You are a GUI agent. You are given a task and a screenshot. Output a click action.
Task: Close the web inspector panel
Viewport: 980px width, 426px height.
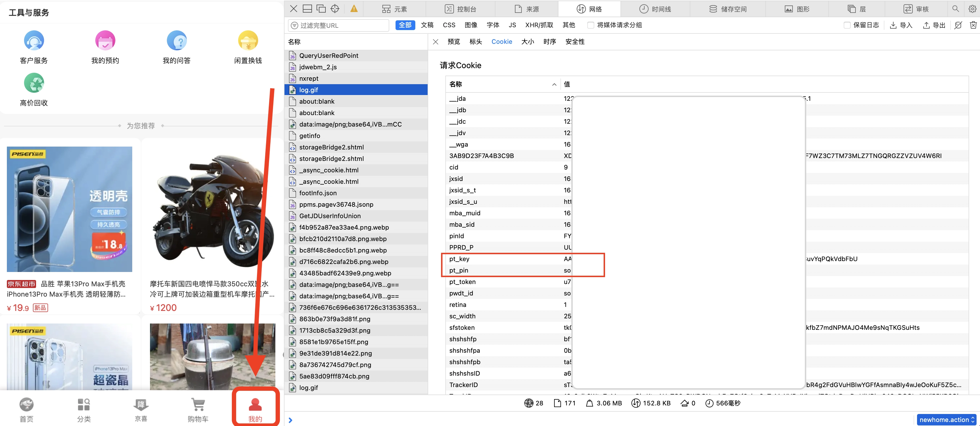(x=293, y=9)
